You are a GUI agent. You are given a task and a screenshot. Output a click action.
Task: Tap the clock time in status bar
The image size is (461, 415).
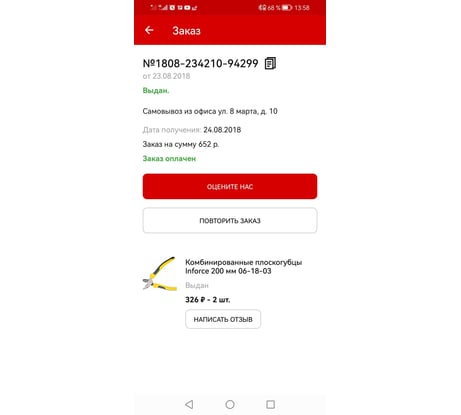(302, 7)
